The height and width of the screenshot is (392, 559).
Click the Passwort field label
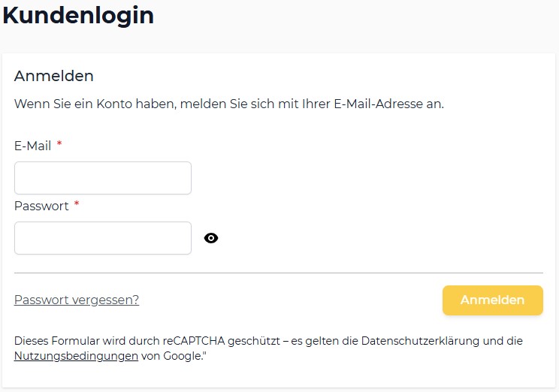pyautogui.click(x=41, y=206)
